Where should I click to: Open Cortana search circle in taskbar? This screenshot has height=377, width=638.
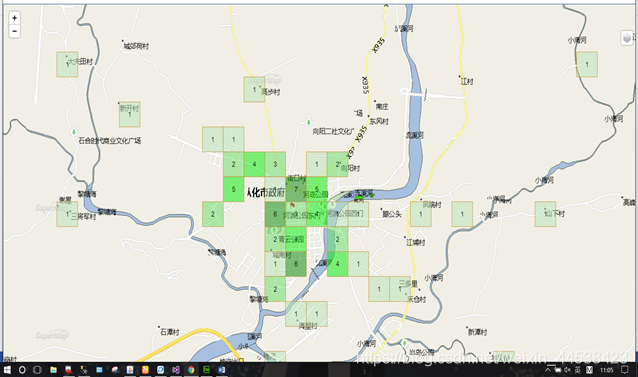[22, 370]
